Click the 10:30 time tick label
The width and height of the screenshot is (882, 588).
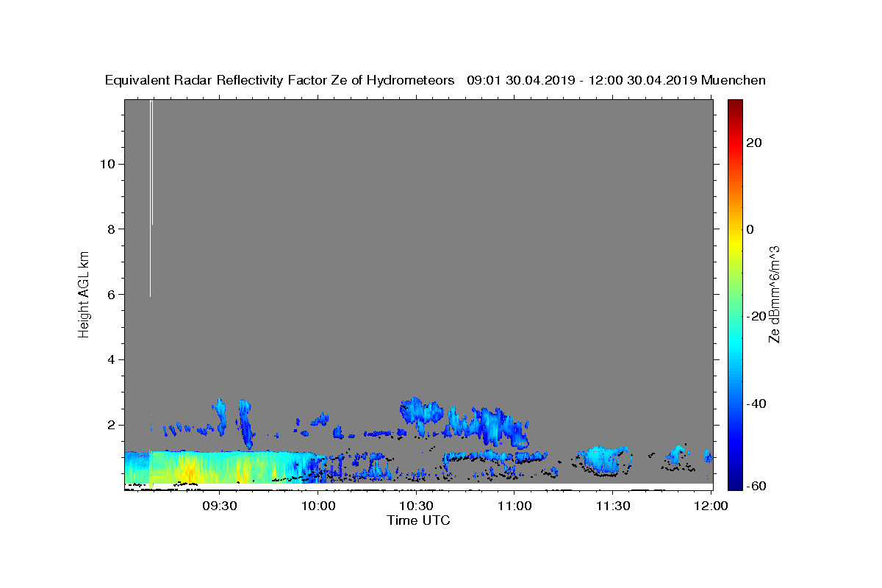pos(416,506)
